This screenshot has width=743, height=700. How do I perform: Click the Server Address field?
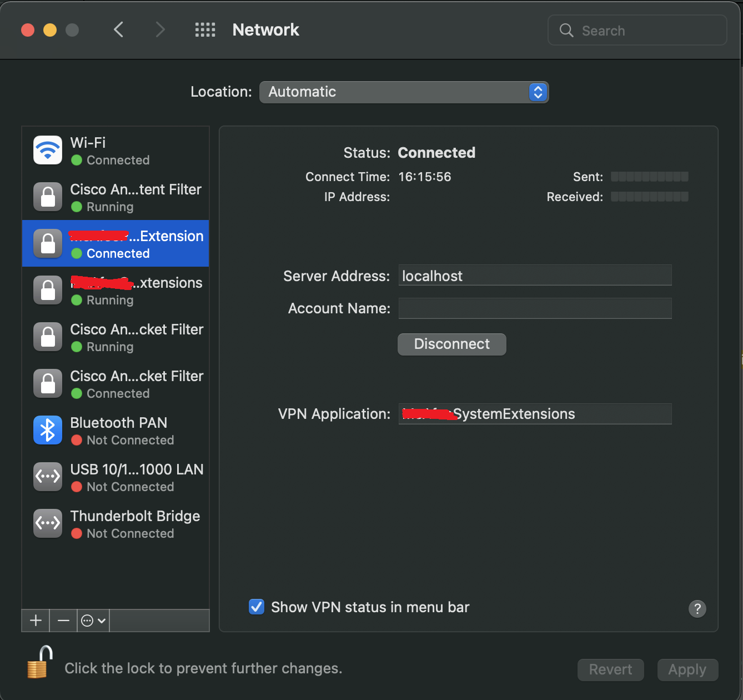(535, 276)
